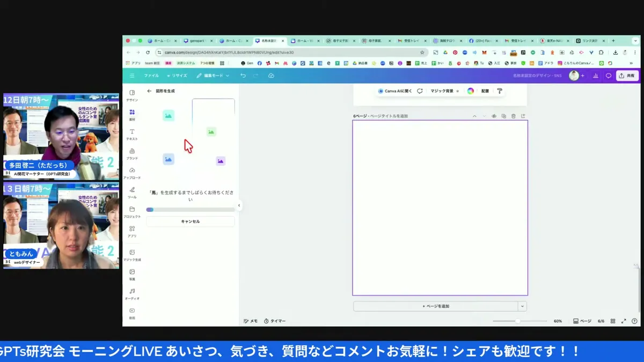The width and height of the screenshot is (644, 362).
Task: Open the 編集モード dropdown
Action: [213, 76]
